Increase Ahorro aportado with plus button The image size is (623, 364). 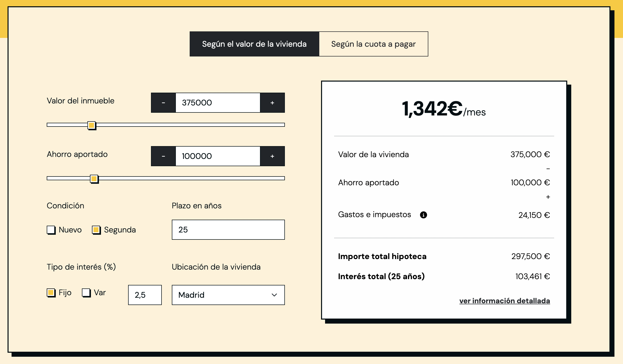click(272, 156)
